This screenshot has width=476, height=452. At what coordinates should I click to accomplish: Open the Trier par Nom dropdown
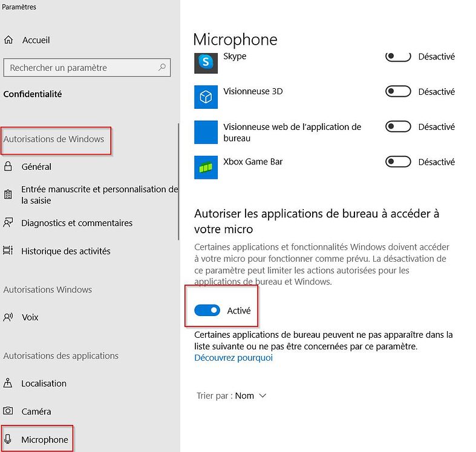point(231,396)
